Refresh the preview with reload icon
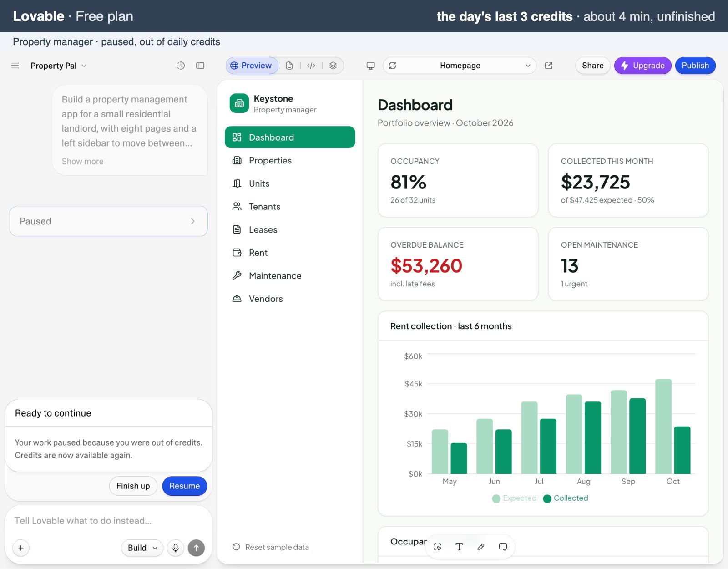Viewport: 728px width, 569px height. point(393,66)
